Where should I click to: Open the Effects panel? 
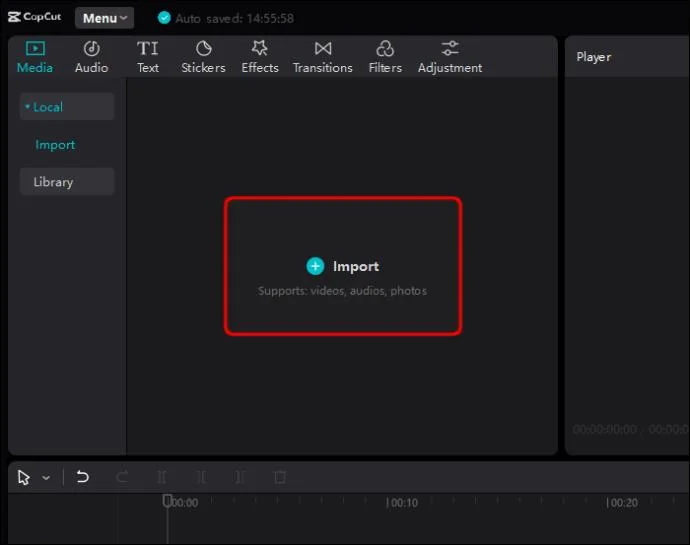[260, 57]
